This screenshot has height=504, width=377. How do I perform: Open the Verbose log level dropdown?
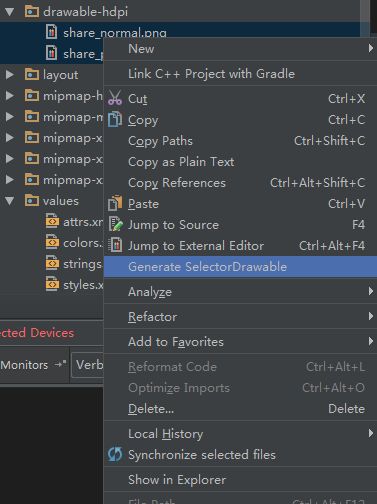click(88, 365)
